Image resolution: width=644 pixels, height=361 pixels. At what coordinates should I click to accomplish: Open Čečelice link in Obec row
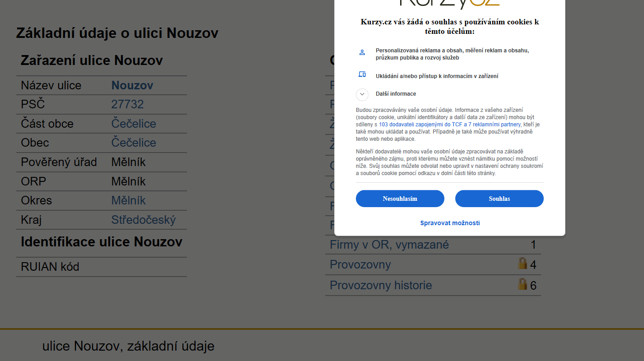coord(134,143)
